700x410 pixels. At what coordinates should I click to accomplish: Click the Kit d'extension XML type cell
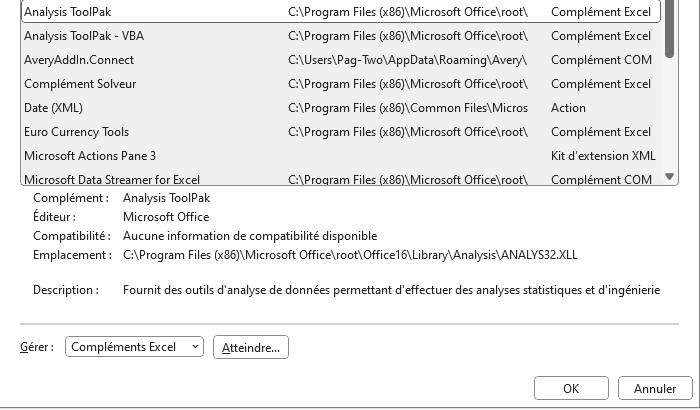(603, 156)
